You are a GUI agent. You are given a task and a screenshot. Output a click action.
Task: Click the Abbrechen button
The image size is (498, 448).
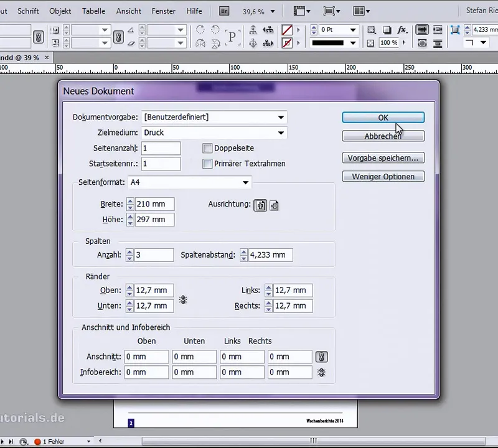tap(383, 136)
